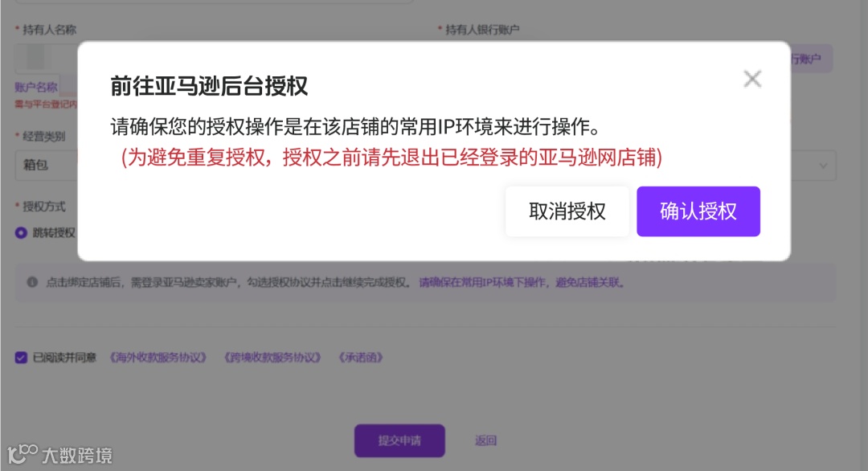The height and width of the screenshot is (471, 868).
Task: Open the 《跨境收款服务协议》 link
Action: point(272,358)
